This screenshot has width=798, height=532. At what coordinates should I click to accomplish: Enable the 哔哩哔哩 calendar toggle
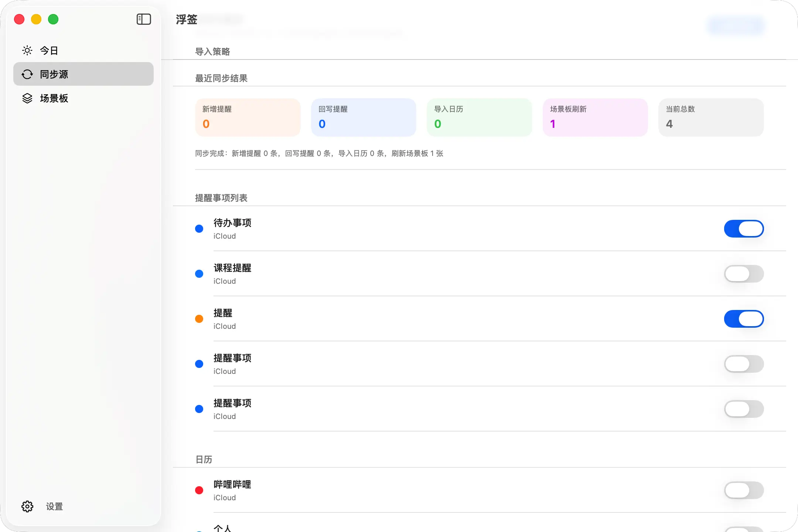744,490
